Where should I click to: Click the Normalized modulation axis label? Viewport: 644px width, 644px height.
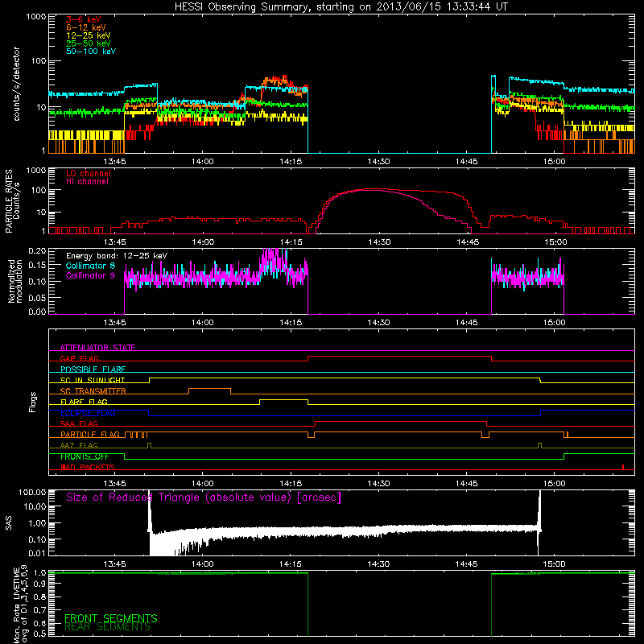(x=14, y=281)
